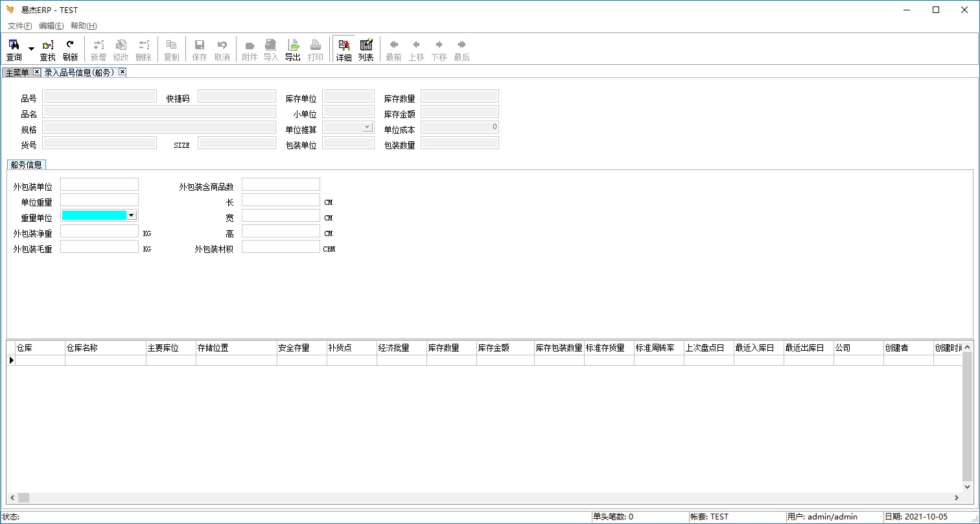Click the 打印 (Print) toolbar icon
This screenshot has height=524, width=980.
pos(316,50)
